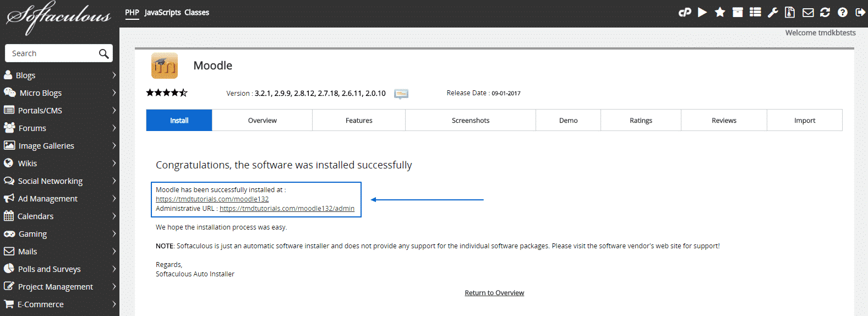This screenshot has height=316, width=868.
Task: Open the Screenshots tab
Action: (471, 120)
